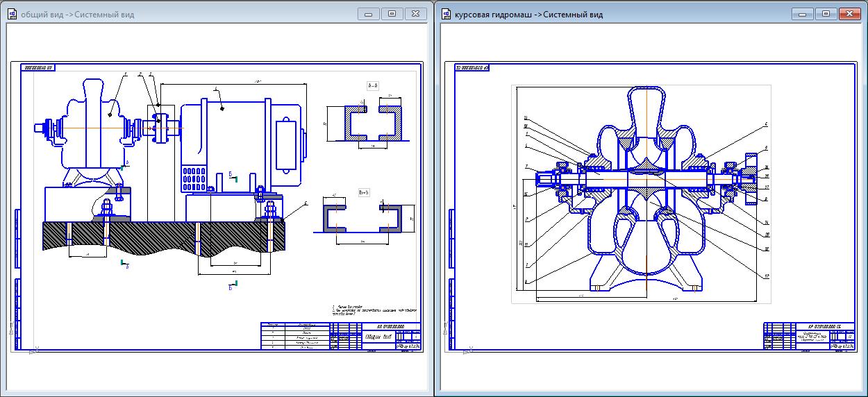Image resolution: width=868 pixels, height=397 pixels.
Task: Click the title 'курсовая гидромаш ->Системный вид'
Action: [528, 14]
